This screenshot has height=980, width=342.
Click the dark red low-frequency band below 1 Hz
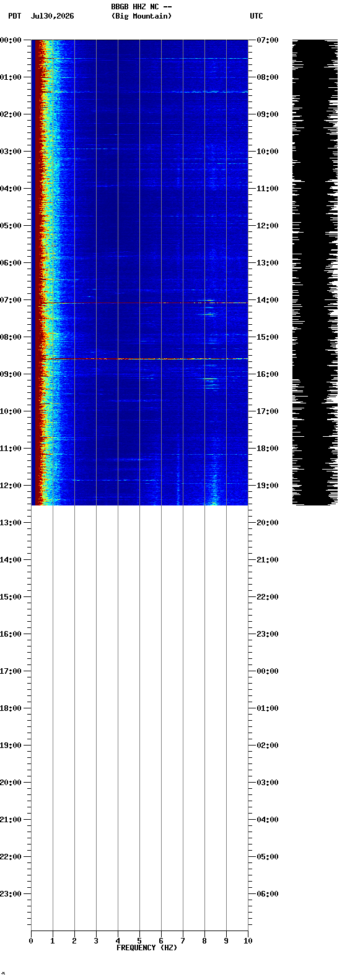[38, 272]
